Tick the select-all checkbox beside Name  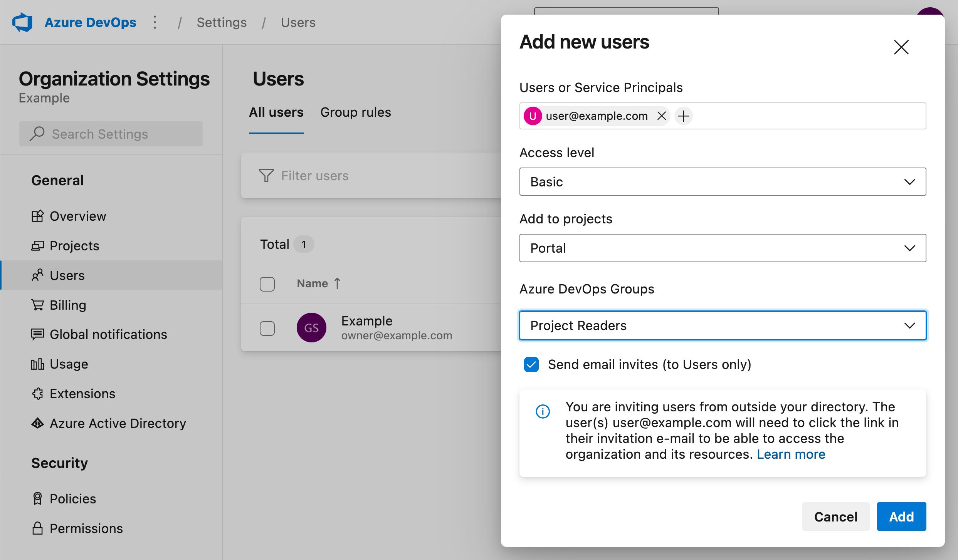tap(267, 284)
